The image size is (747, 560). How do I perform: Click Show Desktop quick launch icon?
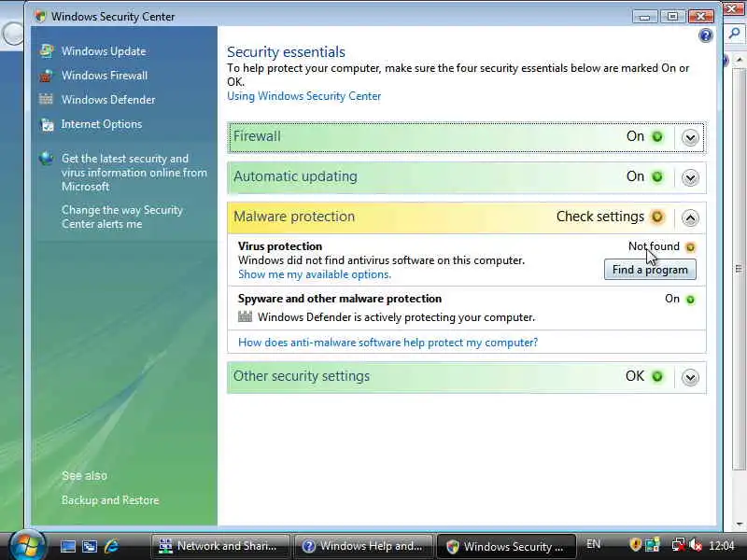tap(67, 546)
